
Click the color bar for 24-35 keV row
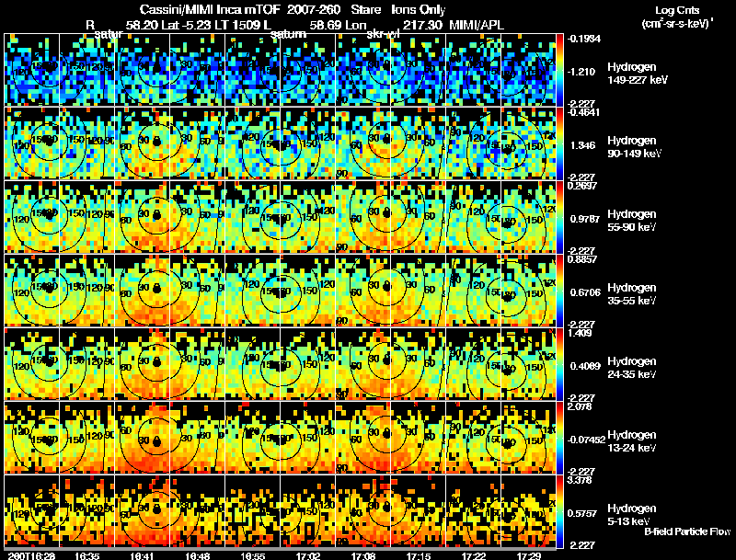click(559, 364)
